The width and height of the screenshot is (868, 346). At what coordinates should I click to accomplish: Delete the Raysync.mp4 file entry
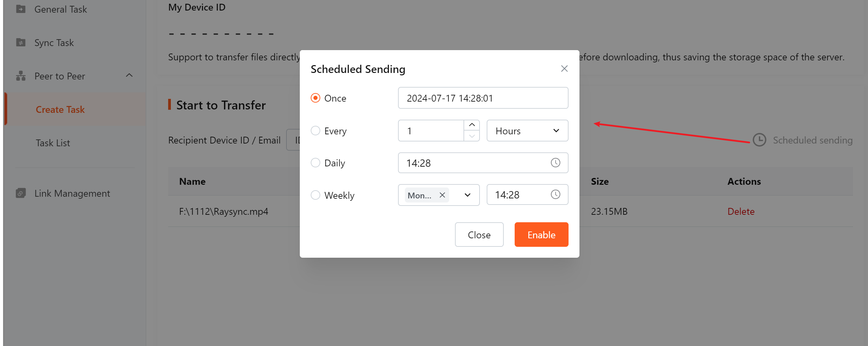pyautogui.click(x=741, y=211)
